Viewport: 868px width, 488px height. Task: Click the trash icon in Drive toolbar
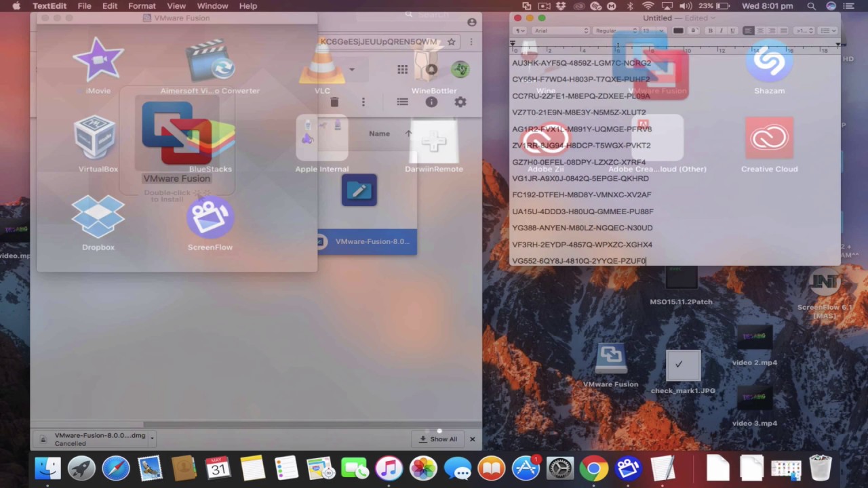coord(334,102)
